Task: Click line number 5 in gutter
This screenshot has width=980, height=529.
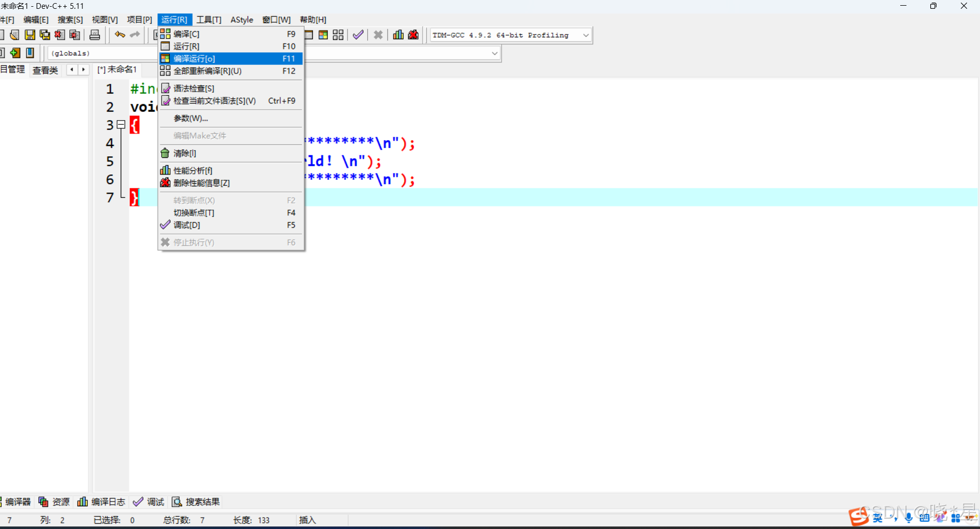Action: coord(110,161)
